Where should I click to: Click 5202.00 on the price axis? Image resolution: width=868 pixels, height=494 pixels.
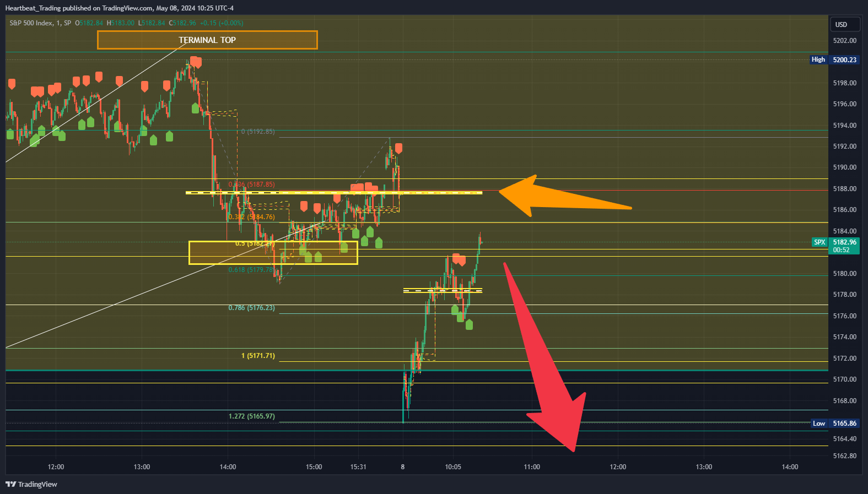click(845, 41)
